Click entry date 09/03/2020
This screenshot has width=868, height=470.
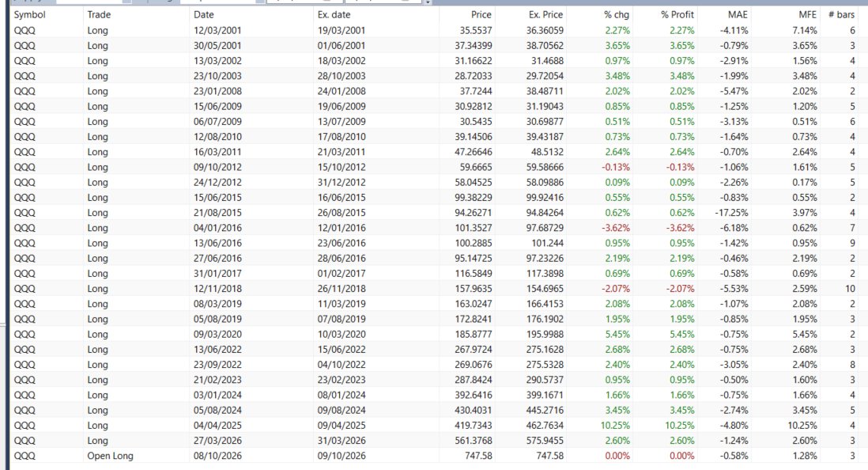[217, 334]
